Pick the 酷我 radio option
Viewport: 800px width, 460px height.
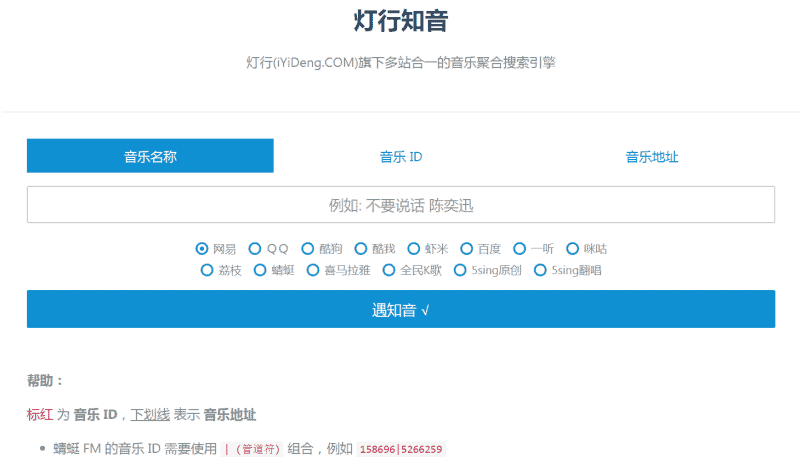[x=361, y=249]
